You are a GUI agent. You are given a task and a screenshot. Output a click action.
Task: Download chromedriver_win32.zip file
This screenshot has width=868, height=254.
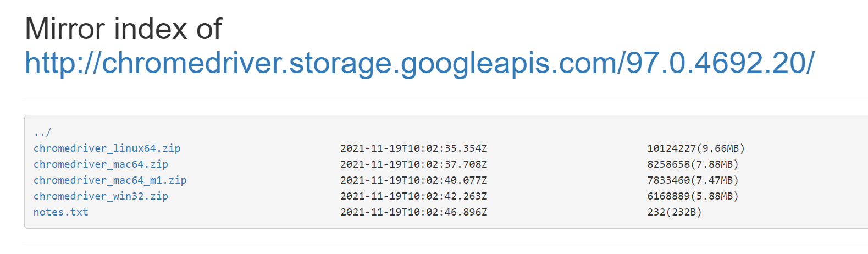101,196
